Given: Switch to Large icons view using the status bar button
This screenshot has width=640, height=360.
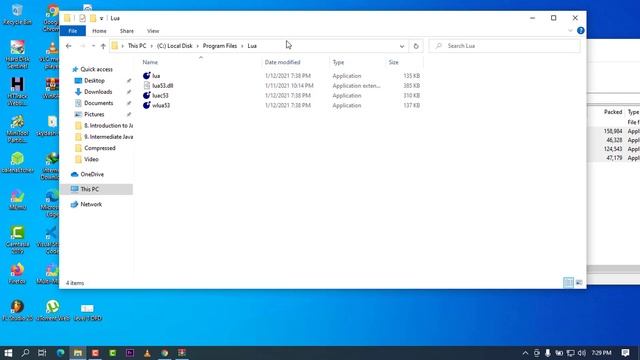Looking at the screenshot, I should [579, 282].
